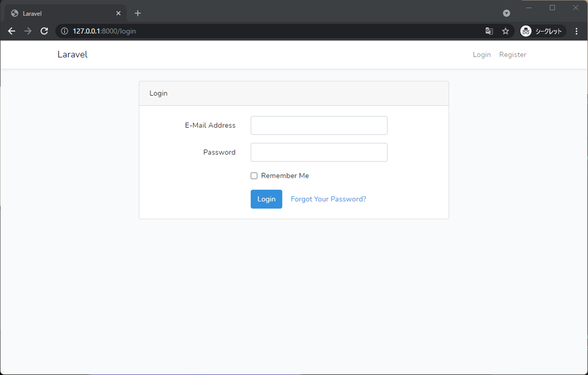This screenshot has height=375, width=588.
Task: Close the Laravel tab
Action: [x=118, y=13]
